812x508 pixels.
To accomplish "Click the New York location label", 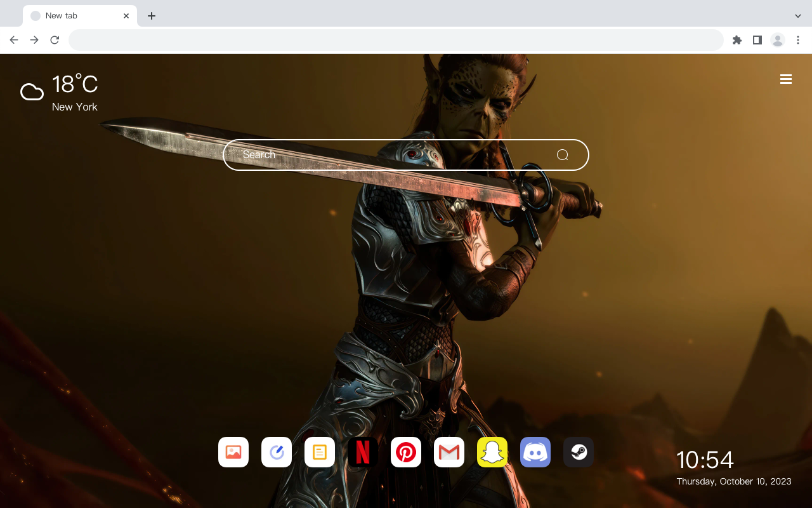I will 75,107.
